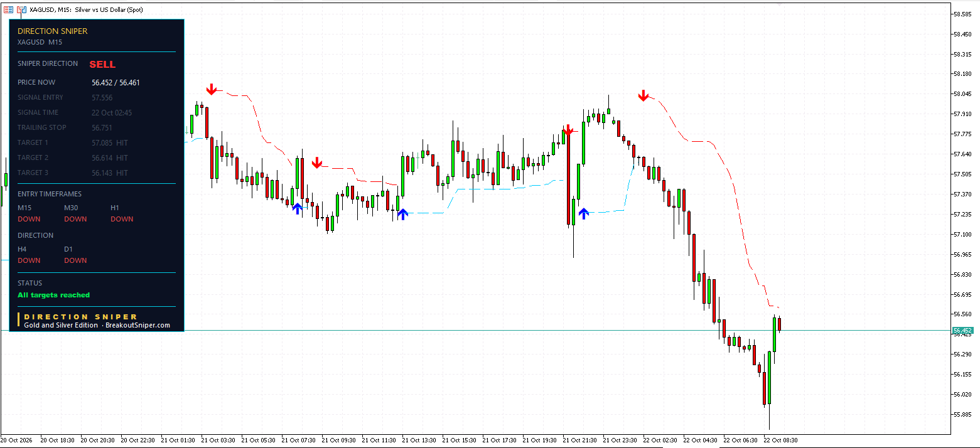Image resolution: width=980 pixels, height=448 pixels.
Task: Click the signal time 22 Oct 02:45
Action: pos(112,112)
